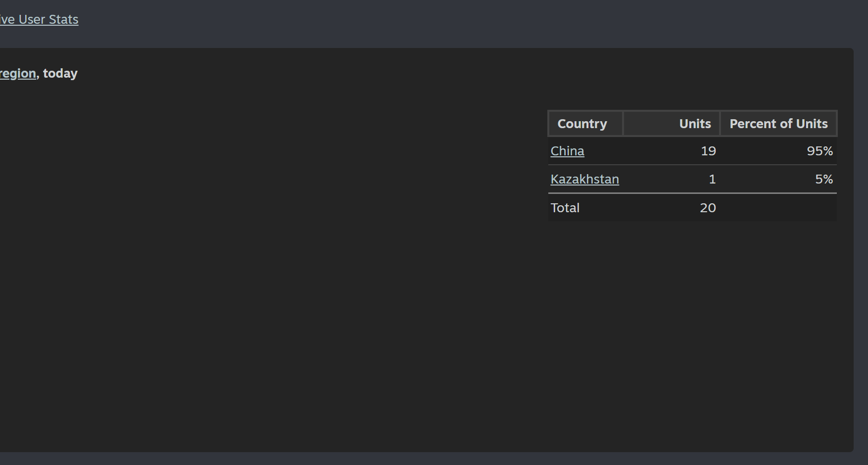This screenshot has height=465, width=868.
Task: Click the underlined region link
Action: (18, 73)
